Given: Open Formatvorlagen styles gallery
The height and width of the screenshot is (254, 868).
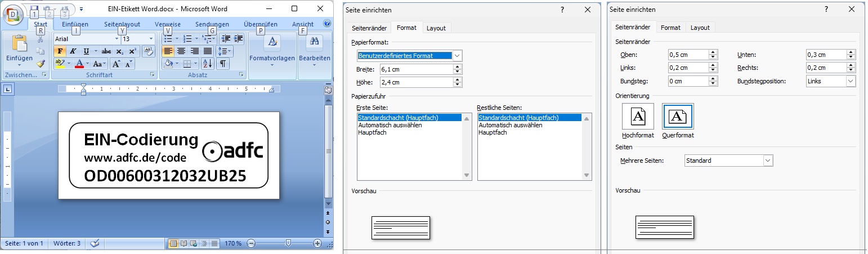Looking at the screenshot, I should (x=272, y=50).
